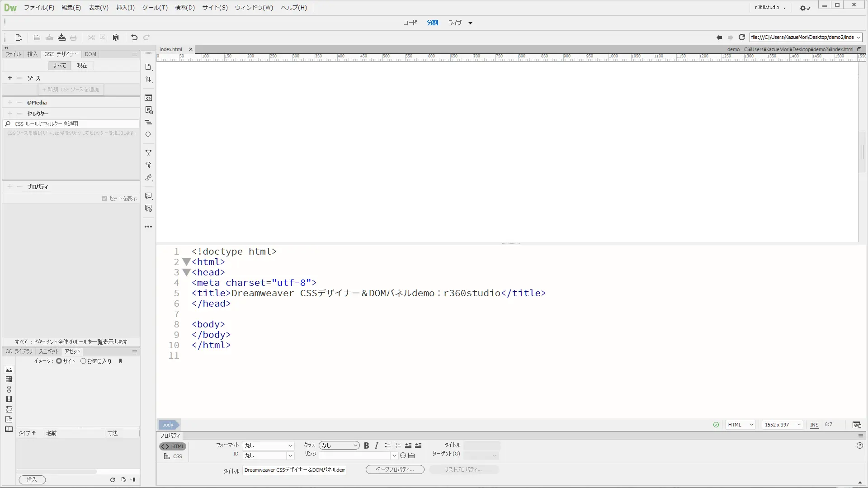The width and height of the screenshot is (868, 488).
Task: Click the New Document icon in toolbar
Action: pos(19,38)
